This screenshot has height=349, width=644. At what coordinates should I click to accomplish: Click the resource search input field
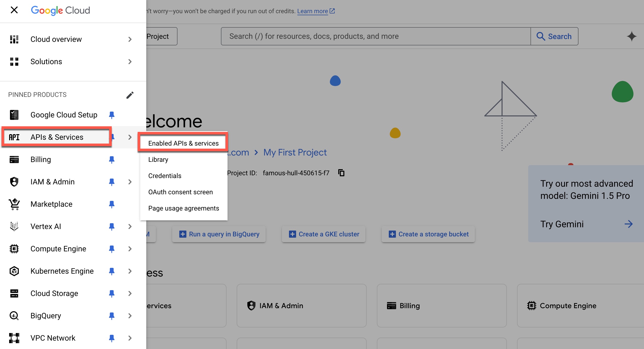(x=376, y=36)
